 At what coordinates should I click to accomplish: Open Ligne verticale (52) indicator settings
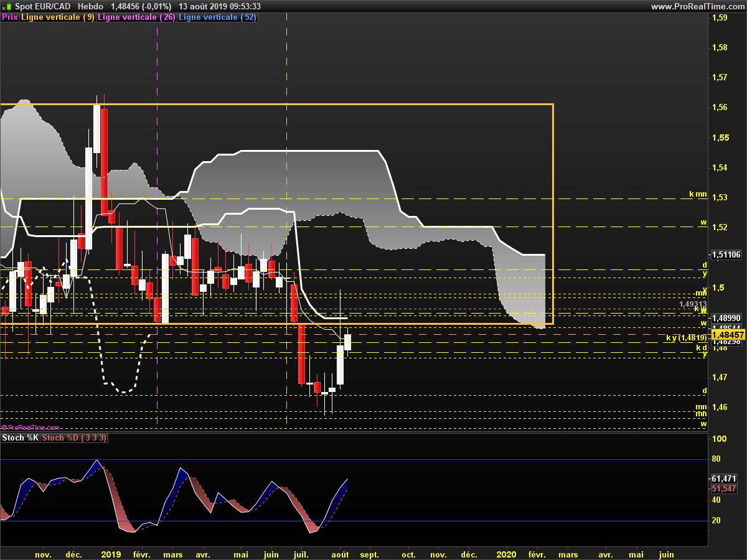(217, 17)
